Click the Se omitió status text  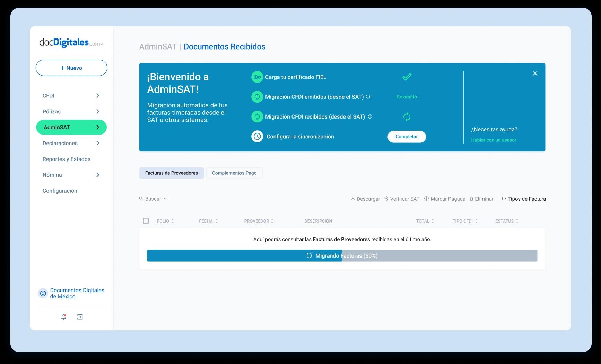pyautogui.click(x=407, y=97)
